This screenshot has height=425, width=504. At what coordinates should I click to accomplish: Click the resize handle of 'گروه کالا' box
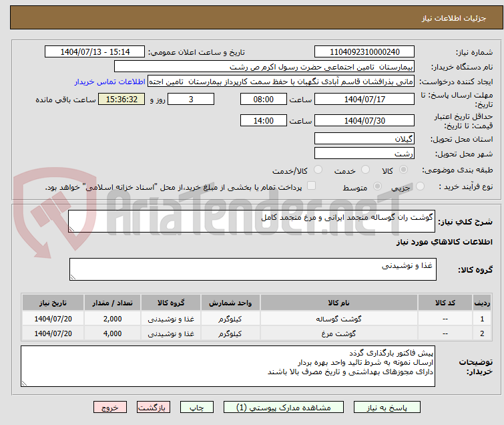73,277
